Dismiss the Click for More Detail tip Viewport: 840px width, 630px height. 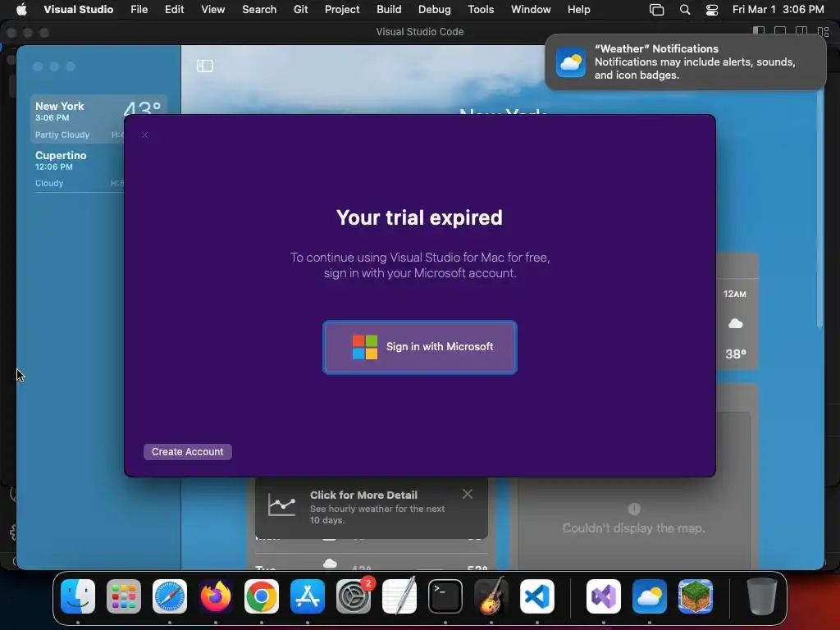click(x=467, y=494)
